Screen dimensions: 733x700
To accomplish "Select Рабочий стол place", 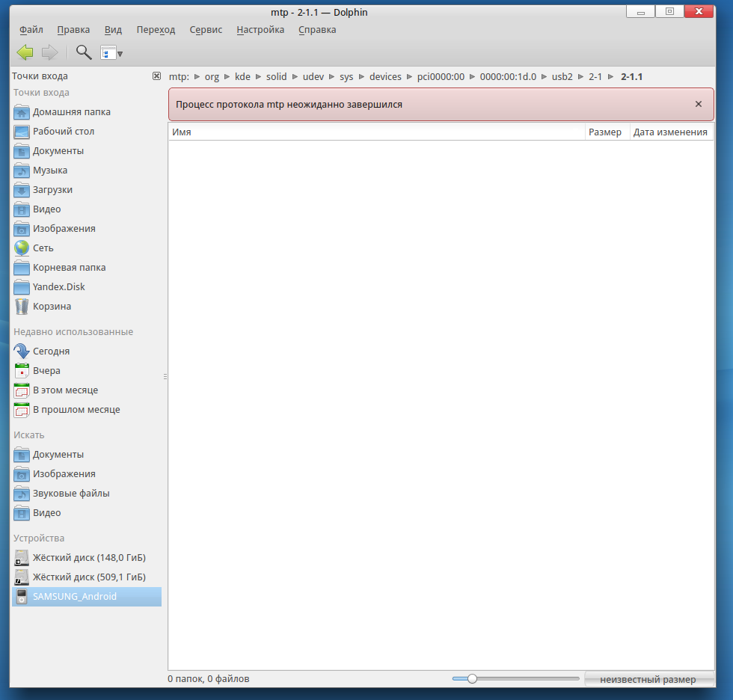I will tap(87, 132).
